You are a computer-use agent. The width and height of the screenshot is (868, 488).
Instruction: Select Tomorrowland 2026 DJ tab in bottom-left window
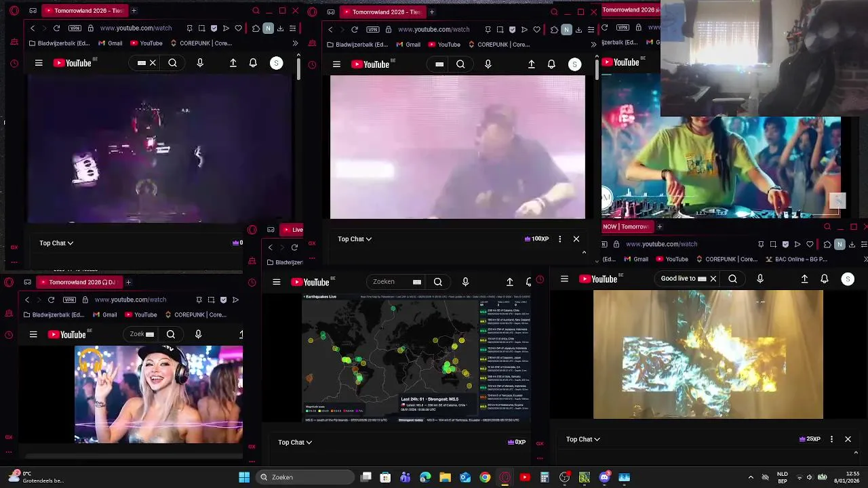pos(79,282)
